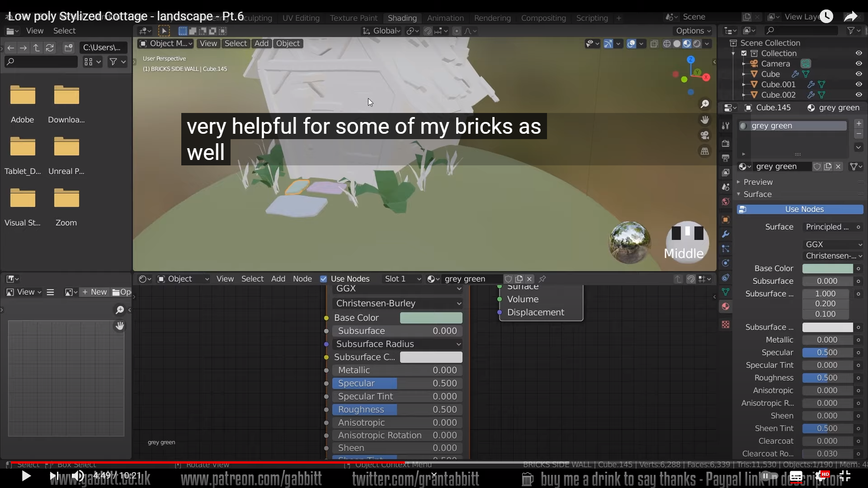The image size is (868, 488).
Task: Click the Base Color swatch in properties
Action: (827, 268)
